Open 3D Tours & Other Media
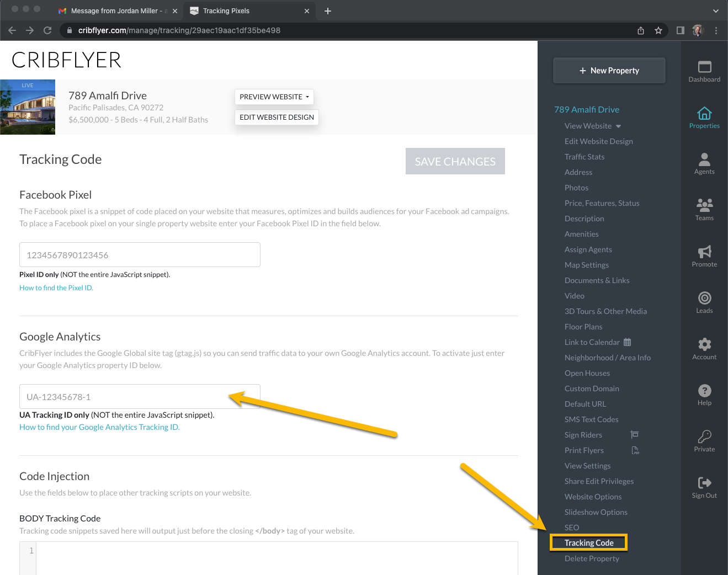 tap(605, 311)
